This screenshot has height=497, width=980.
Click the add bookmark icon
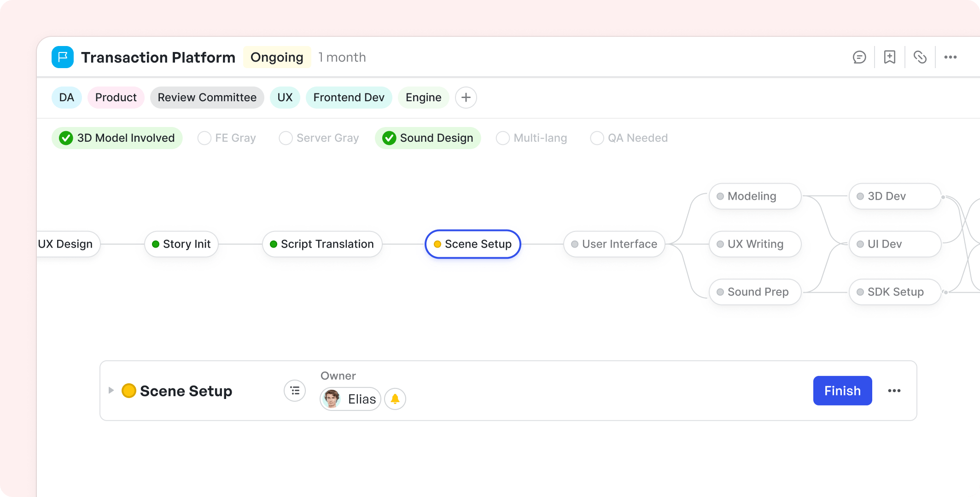[x=890, y=57]
